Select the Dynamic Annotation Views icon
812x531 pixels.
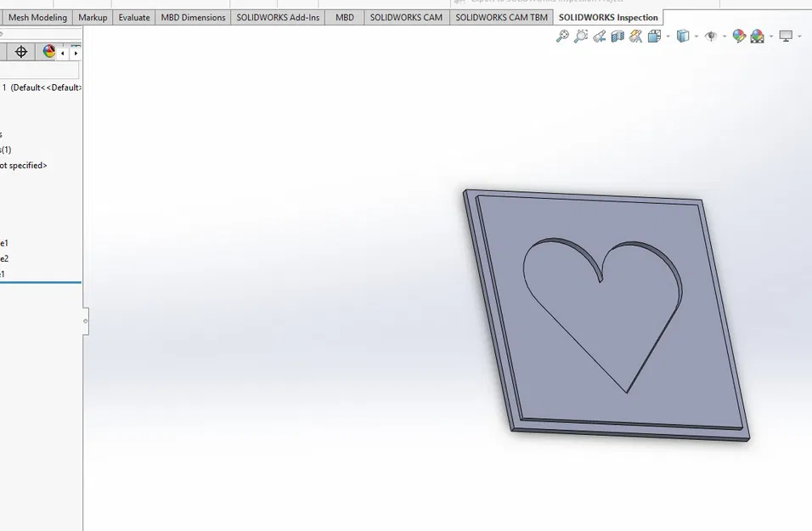635,37
